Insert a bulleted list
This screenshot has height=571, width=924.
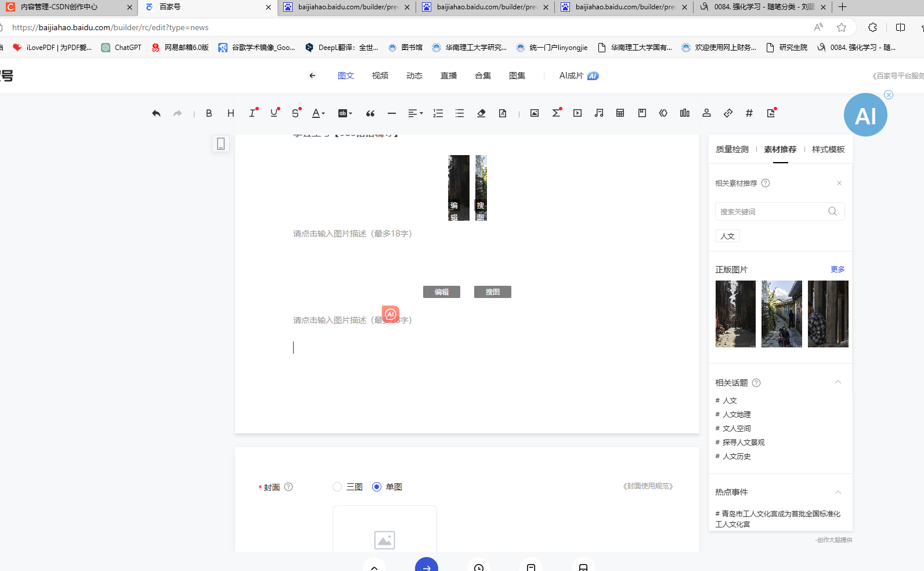tap(460, 113)
